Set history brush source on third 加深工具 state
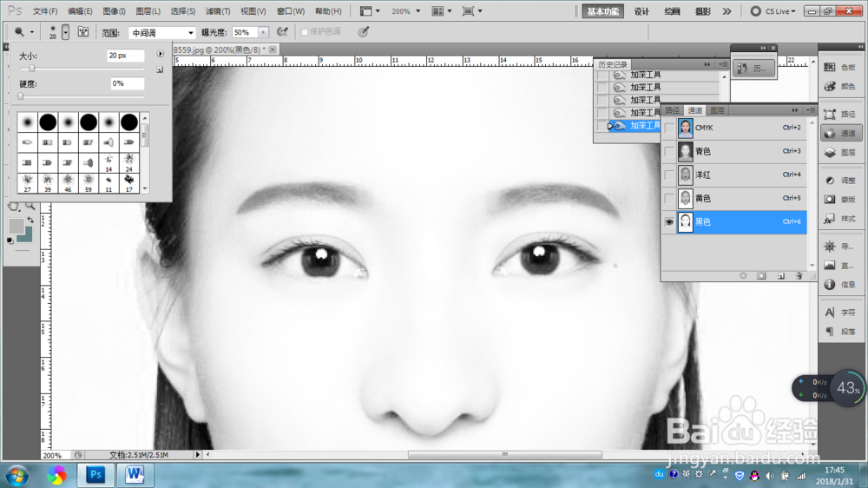 [x=602, y=100]
